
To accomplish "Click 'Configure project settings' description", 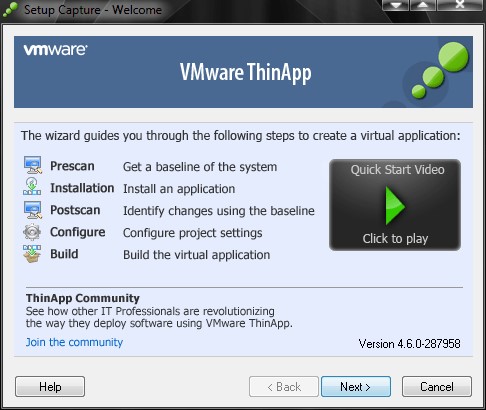I will [x=192, y=233].
